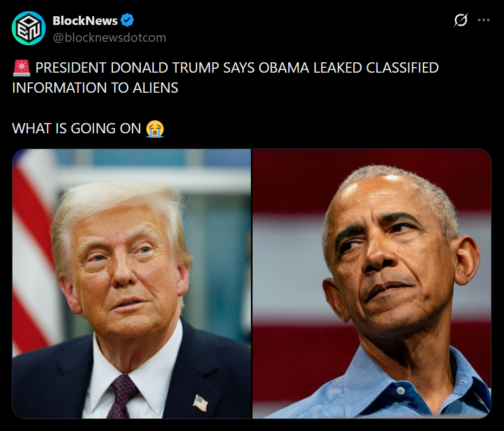Visit the @blocknewsdotcom handle link
This screenshot has width=504, height=431.
(109, 37)
